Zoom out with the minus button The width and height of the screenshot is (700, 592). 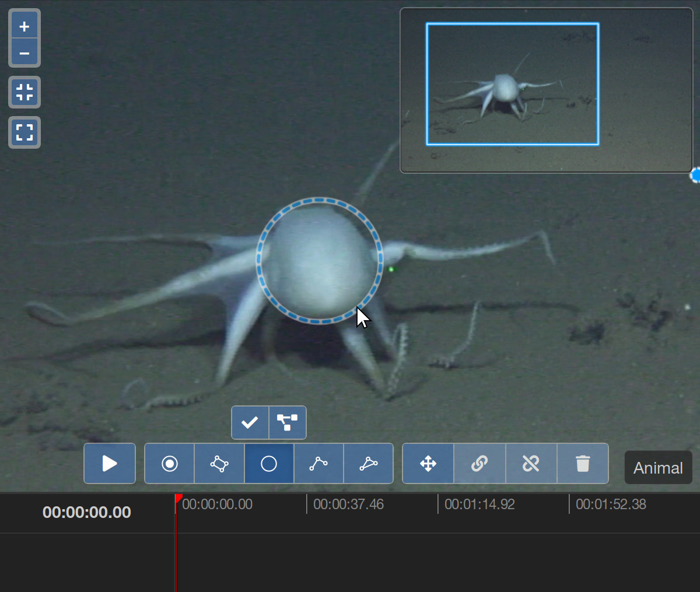coord(24,54)
